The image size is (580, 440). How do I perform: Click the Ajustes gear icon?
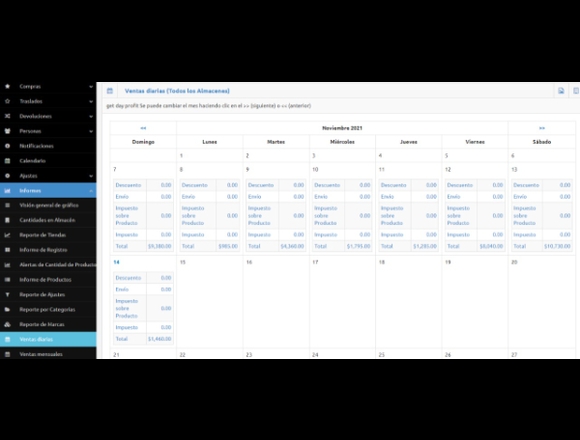(7, 176)
